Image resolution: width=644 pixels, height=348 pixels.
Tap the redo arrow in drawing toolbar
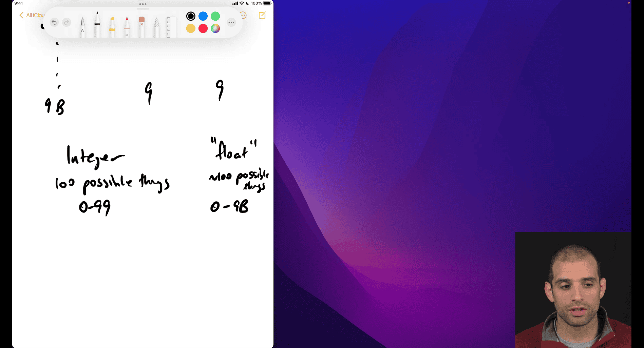67,22
